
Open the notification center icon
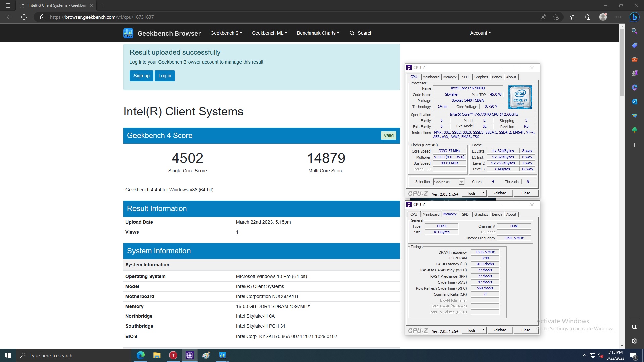coord(634,355)
